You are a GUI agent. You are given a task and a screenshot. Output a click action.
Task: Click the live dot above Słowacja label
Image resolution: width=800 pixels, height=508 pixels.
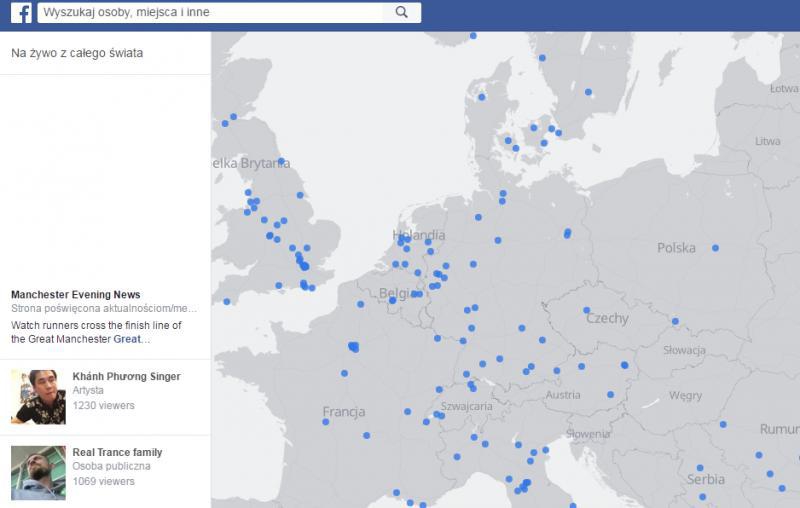(675, 322)
